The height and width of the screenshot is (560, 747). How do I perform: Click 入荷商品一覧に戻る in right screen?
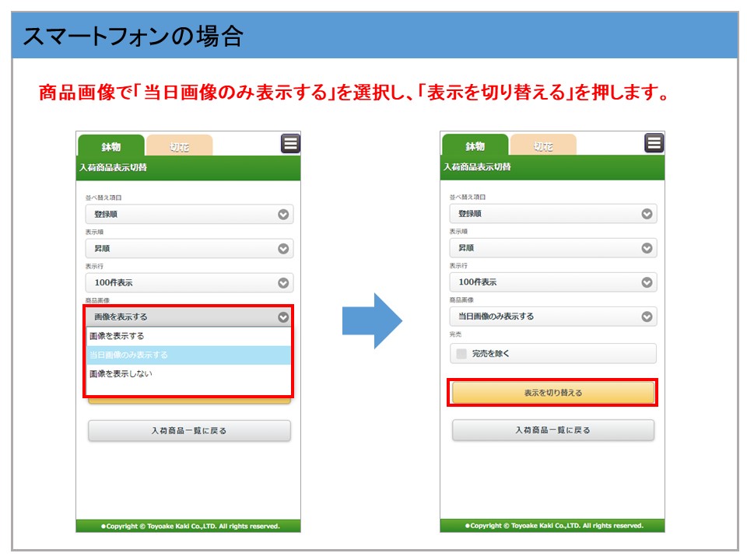pyautogui.click(x=552, y=430)
